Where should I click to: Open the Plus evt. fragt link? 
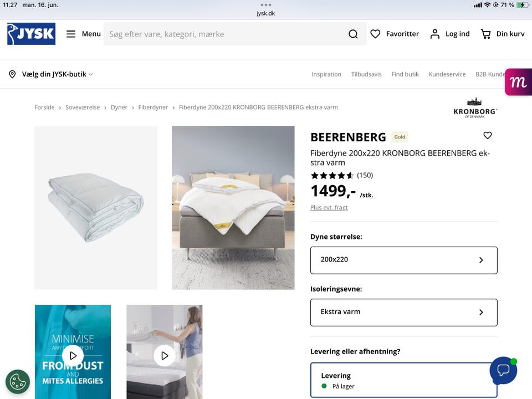[329, 207]
